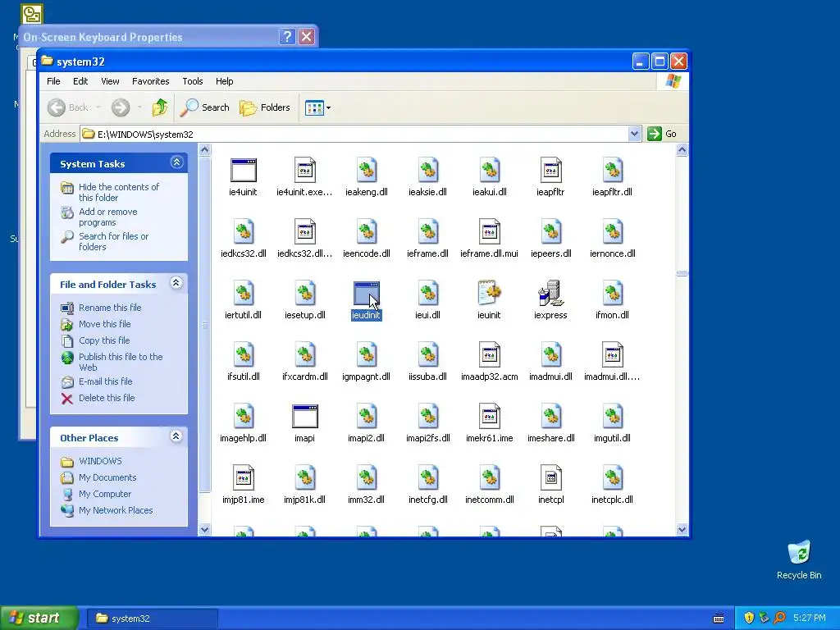Select the ieudinit application icon
The height and width of the screenshot is (630, 840).
pyautogui.click(x=367, y=294)
